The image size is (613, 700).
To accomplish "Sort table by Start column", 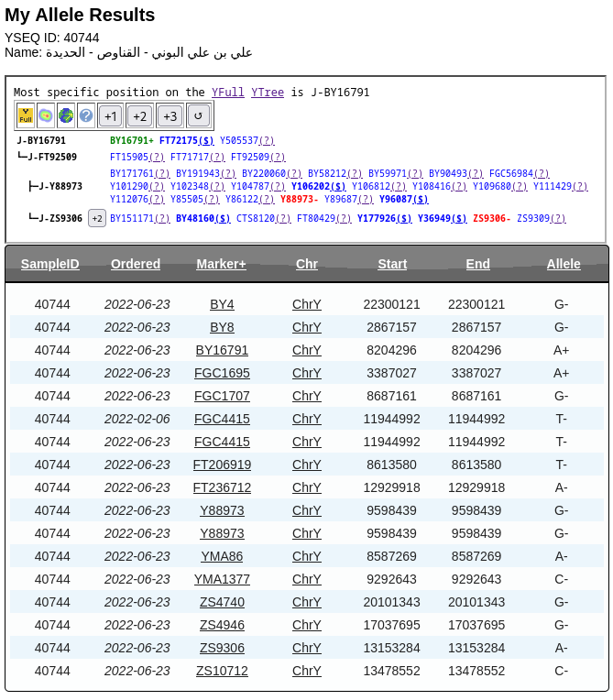I will click(392, 264).
